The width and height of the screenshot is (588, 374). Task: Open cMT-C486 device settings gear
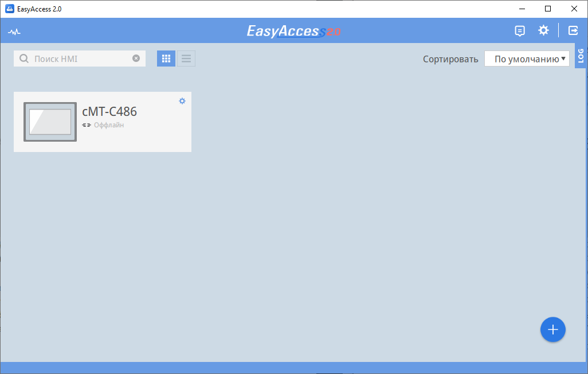(182, 101)
